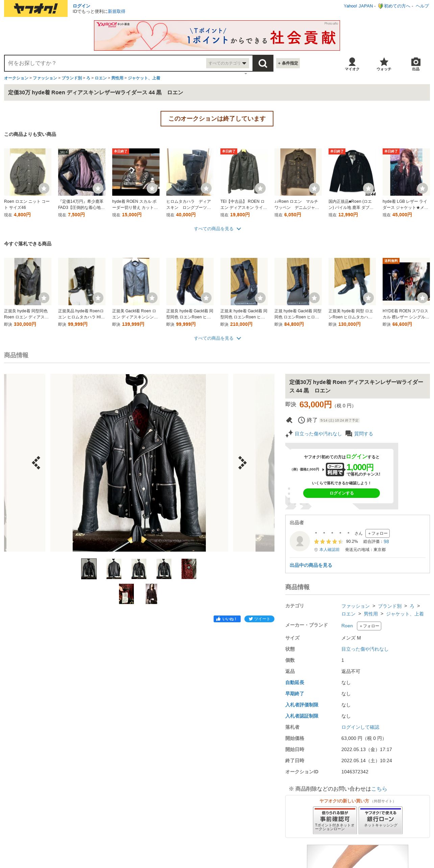Screen dimensions: 434x868
Task: Toggle watch star on hyde着 LGB leather item
Action: pos(423,188)
